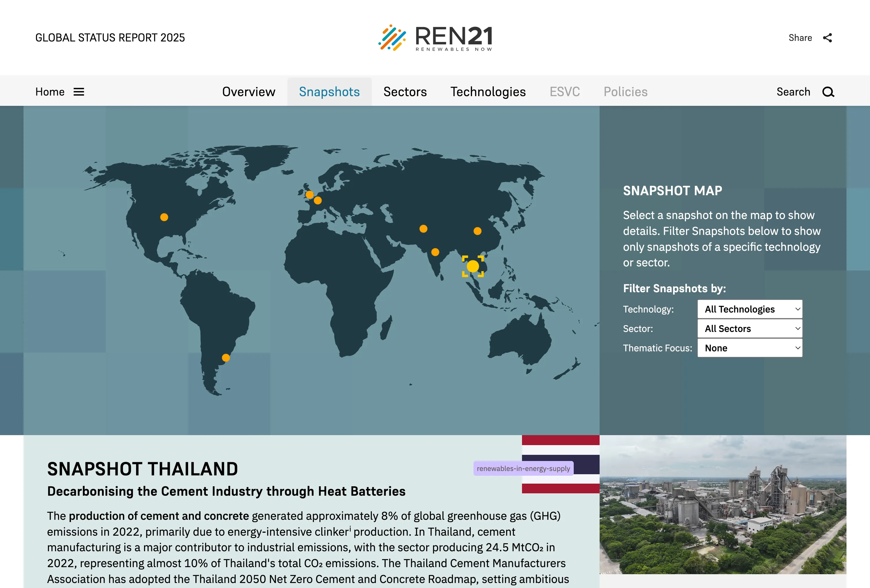Click the Snapshot Map heading
870x588 pixels.
pyautogui.click(x=672, y=191)
